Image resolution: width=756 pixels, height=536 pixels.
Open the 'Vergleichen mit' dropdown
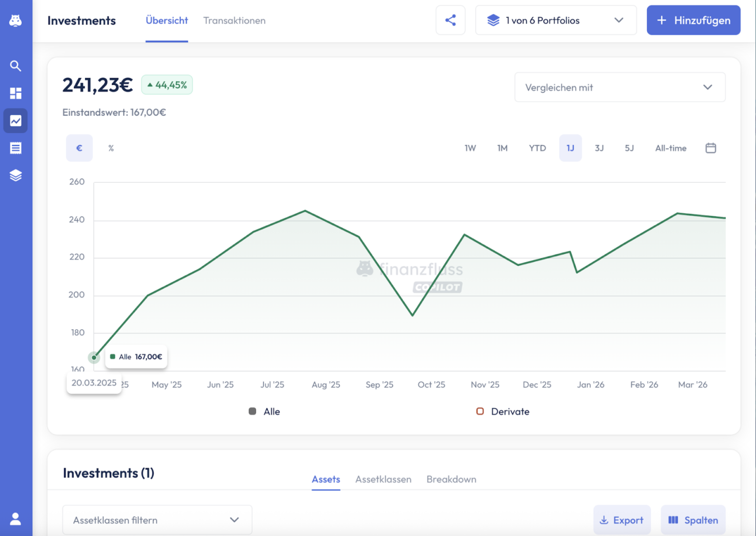619,87
